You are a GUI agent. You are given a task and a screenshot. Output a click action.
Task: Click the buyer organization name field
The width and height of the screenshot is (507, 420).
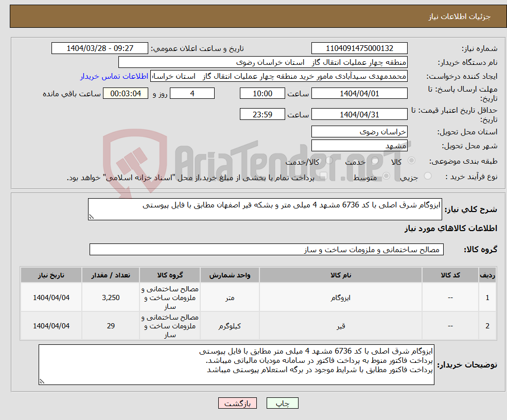[263, 62]
